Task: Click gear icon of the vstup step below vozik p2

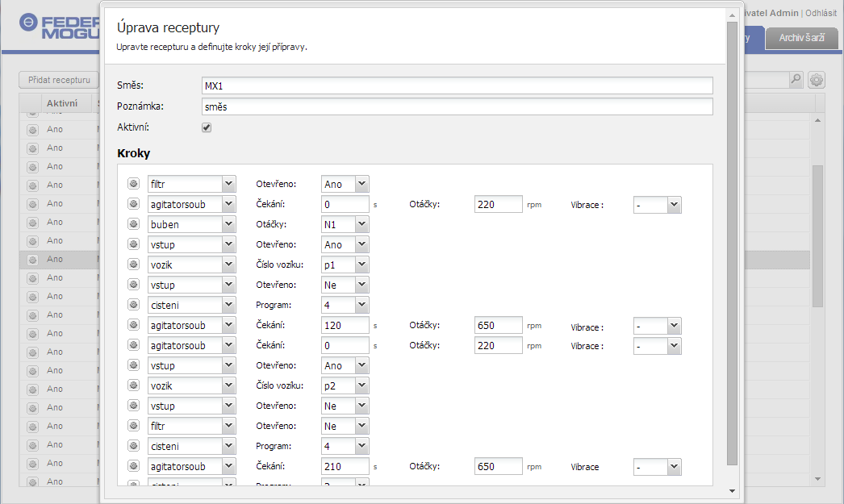Action: point(133,406)
